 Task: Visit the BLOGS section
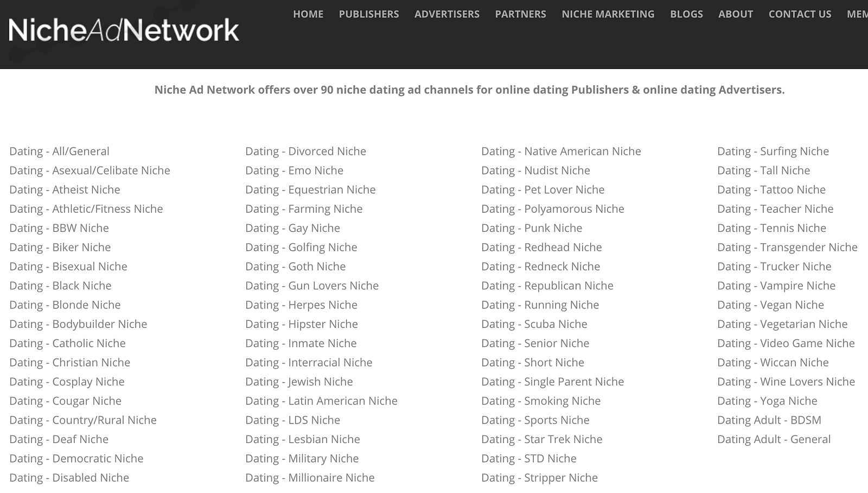click(686, 14)
